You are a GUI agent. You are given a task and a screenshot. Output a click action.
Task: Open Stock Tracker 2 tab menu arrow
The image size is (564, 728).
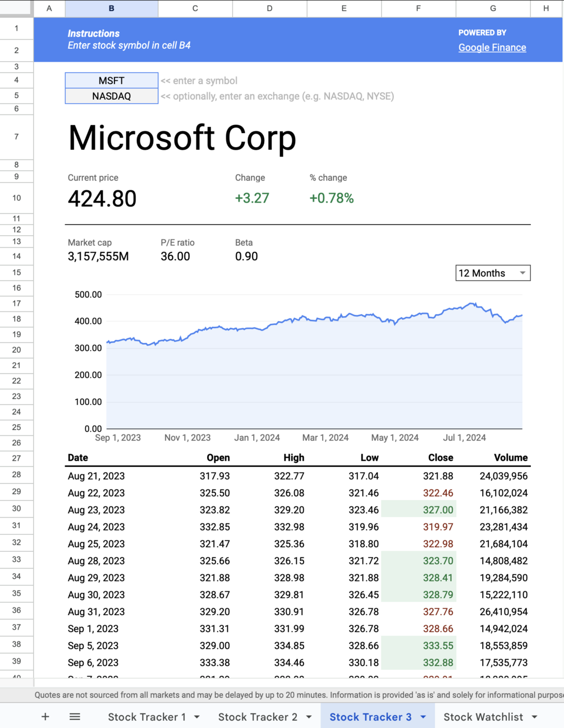309,717
